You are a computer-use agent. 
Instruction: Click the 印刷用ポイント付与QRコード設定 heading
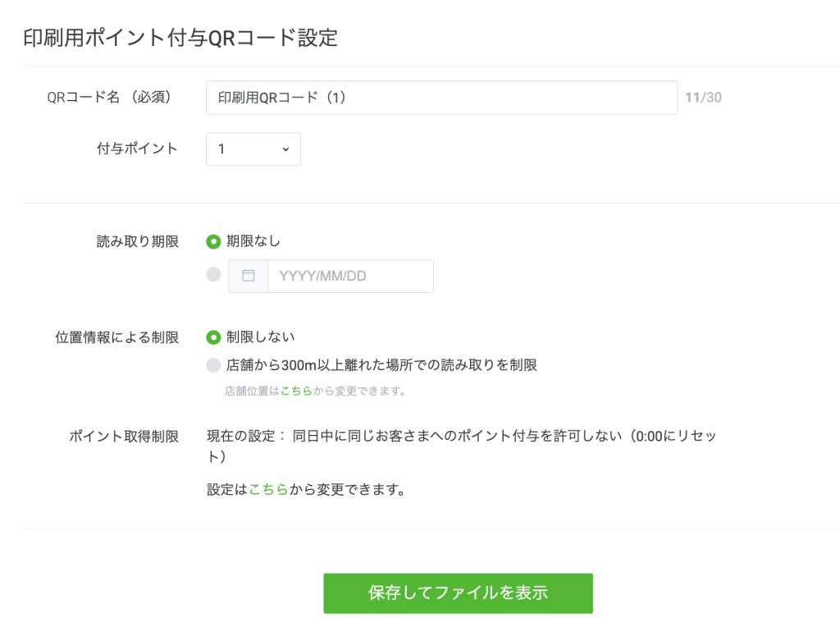point(180,39)
